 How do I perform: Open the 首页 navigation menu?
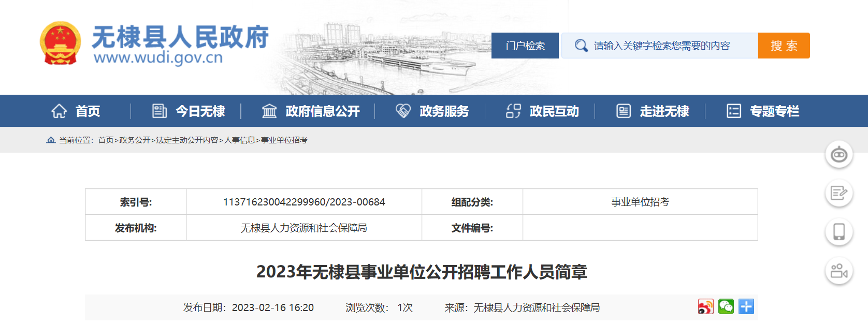[x=88, y=111]
